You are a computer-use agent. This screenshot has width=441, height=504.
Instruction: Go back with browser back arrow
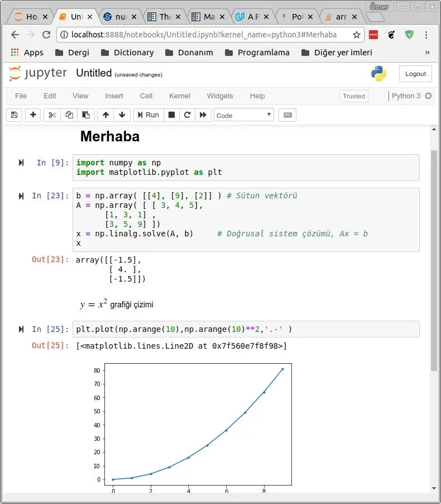15,35
